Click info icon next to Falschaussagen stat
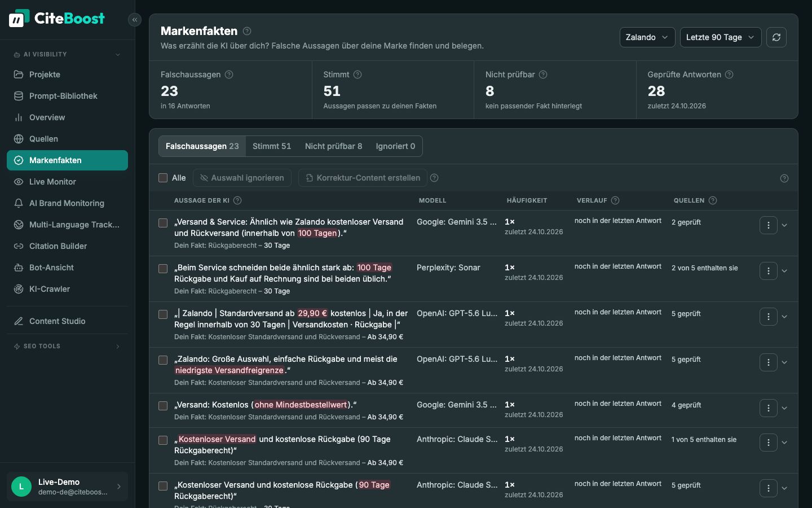 (229, 75)
